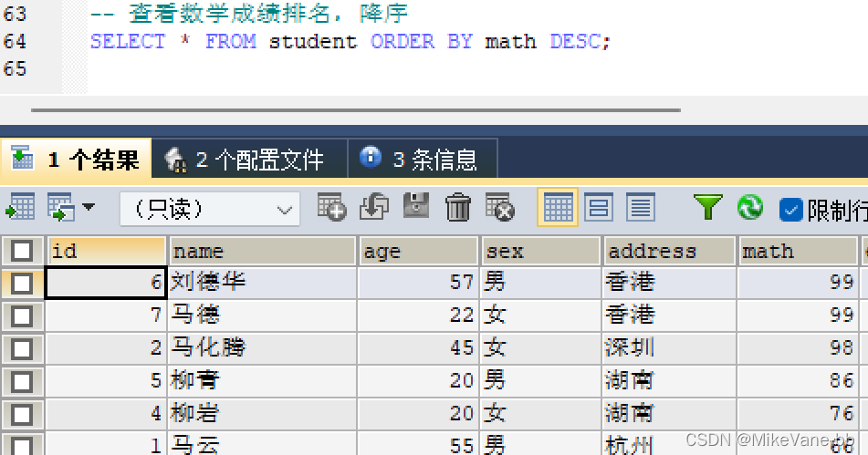Select the address cell 深圳
The height and width of the screenshot is (455, 868).
669,348
